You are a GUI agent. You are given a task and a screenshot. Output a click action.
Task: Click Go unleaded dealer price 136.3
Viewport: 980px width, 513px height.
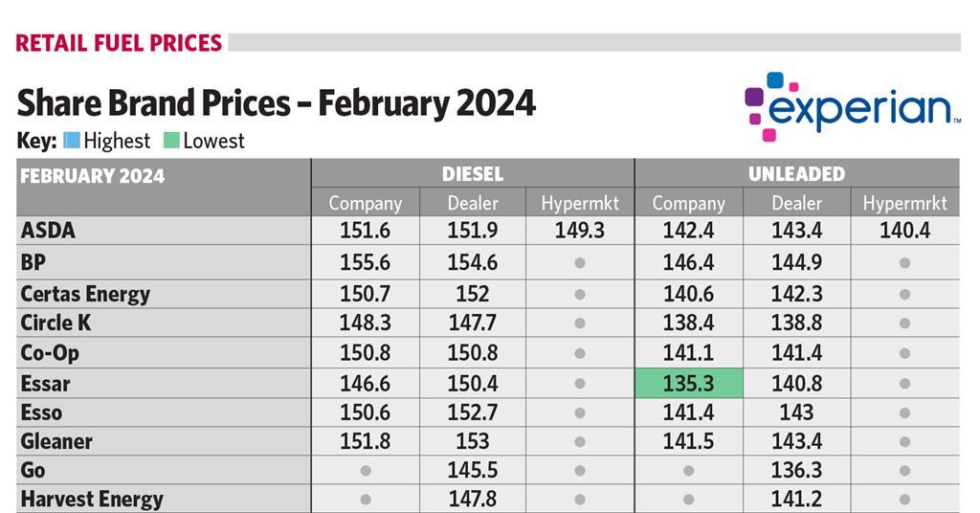tap(796, 471)
